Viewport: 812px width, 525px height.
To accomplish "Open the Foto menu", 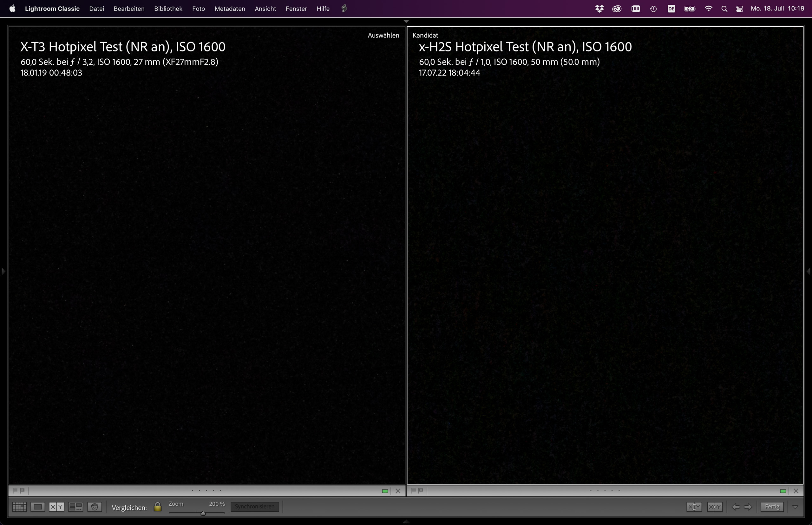I will click(198, 9).
